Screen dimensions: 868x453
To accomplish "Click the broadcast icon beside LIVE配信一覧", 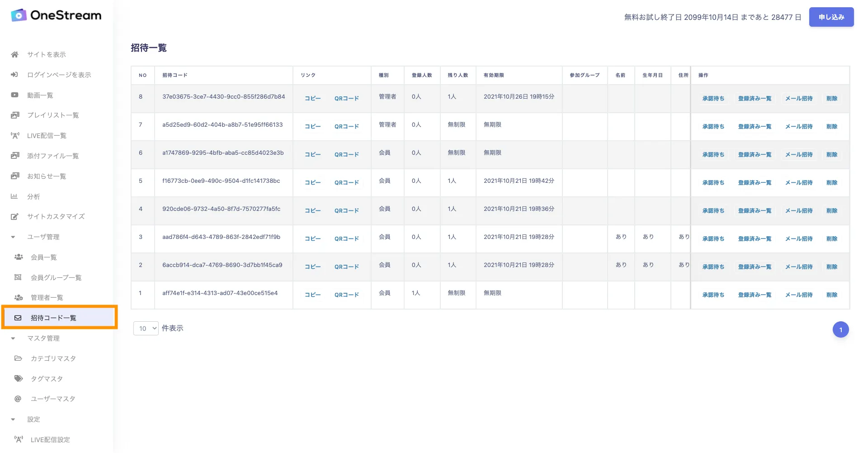I will point(15,135).
